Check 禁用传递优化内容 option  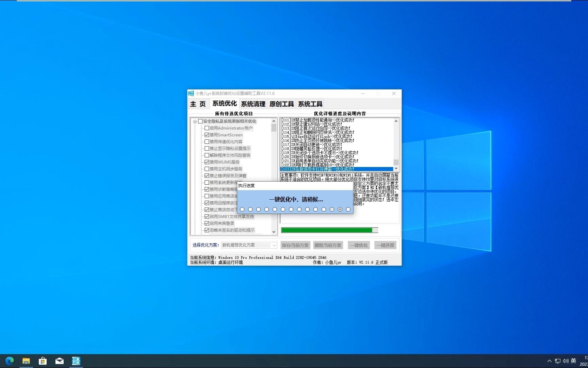207,142
